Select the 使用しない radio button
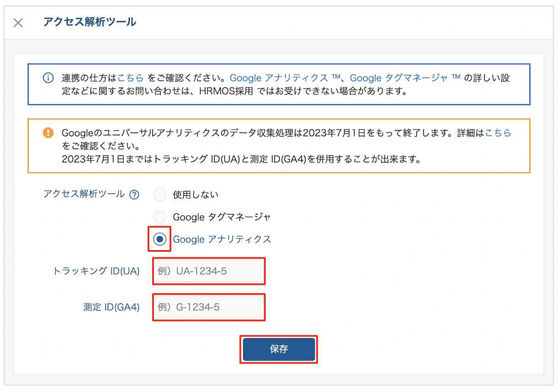559x392 pixels. click(x=159, y=195)
